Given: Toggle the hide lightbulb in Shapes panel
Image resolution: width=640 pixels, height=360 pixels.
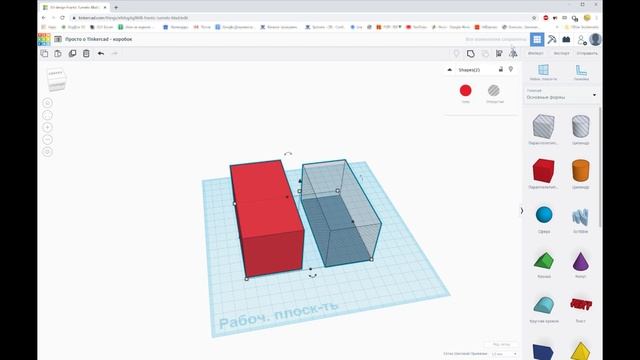Looking at the screenshot, I should [511, 69].
